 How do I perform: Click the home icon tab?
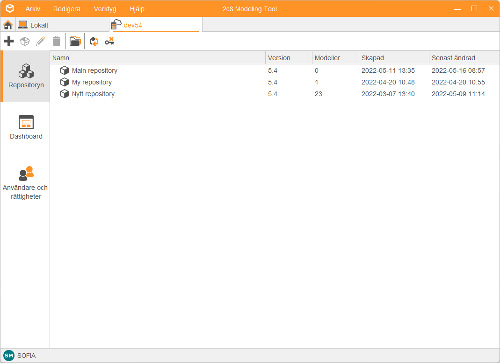point(8,25)
